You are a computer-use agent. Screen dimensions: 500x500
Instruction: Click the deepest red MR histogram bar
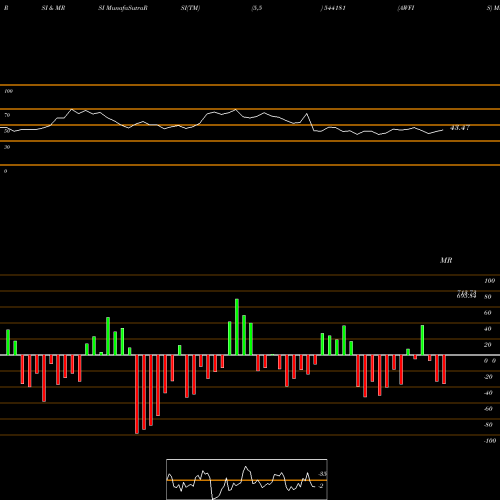point(137,394)
